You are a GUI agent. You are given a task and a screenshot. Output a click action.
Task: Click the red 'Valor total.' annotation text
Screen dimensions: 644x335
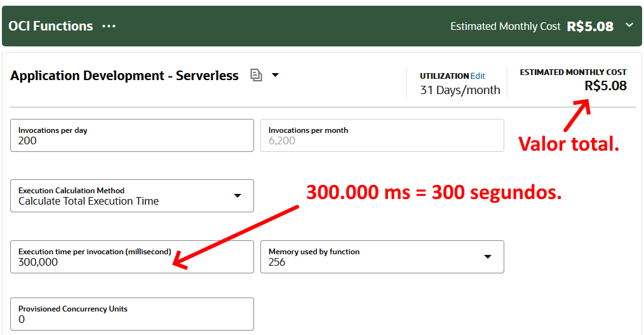pos(568,144)
